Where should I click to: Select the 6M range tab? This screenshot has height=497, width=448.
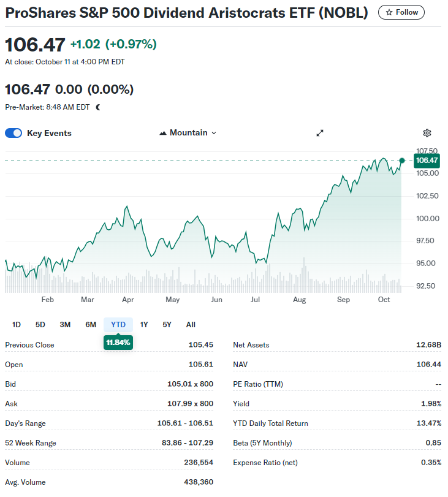click(x=91, y=325)
